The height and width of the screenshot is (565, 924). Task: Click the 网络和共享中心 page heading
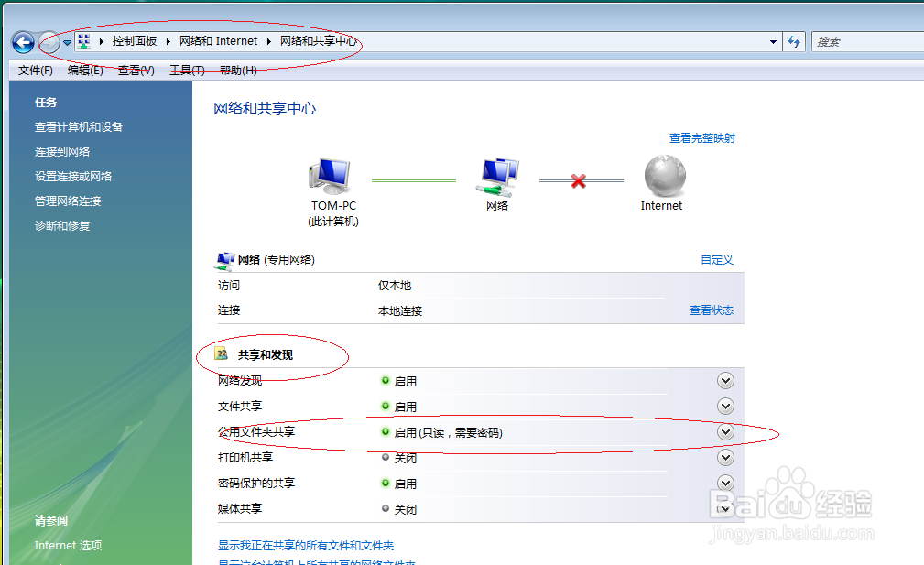pyautogui.click(x=265, y=108)
